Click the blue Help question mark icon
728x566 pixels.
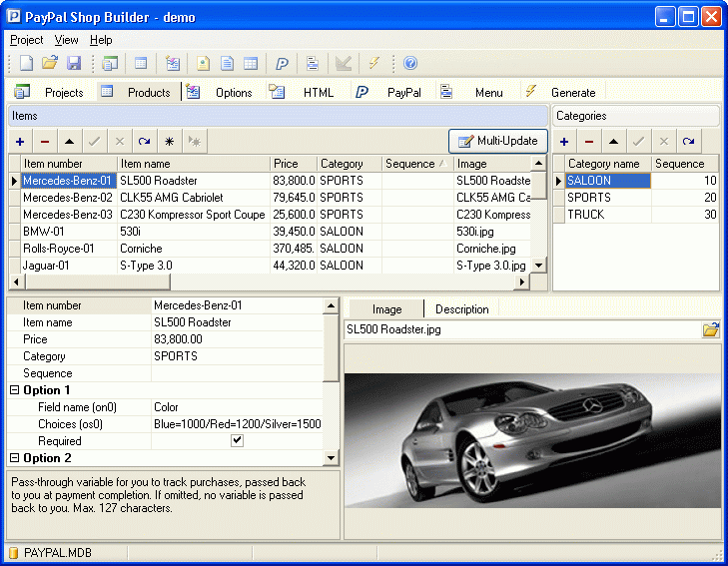coord(410,63)
